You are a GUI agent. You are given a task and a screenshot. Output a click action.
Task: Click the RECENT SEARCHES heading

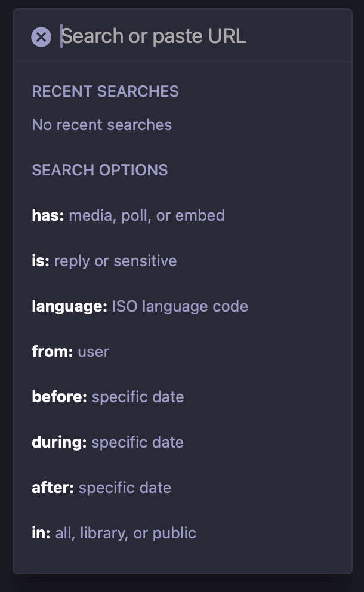(106, 91)
